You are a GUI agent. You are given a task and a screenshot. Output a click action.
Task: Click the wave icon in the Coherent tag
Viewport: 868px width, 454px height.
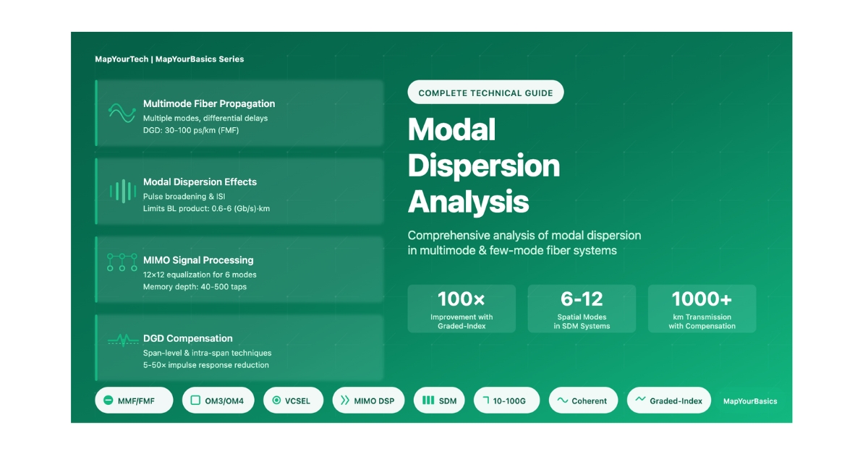pyautogui.click(x=562, y=401)
